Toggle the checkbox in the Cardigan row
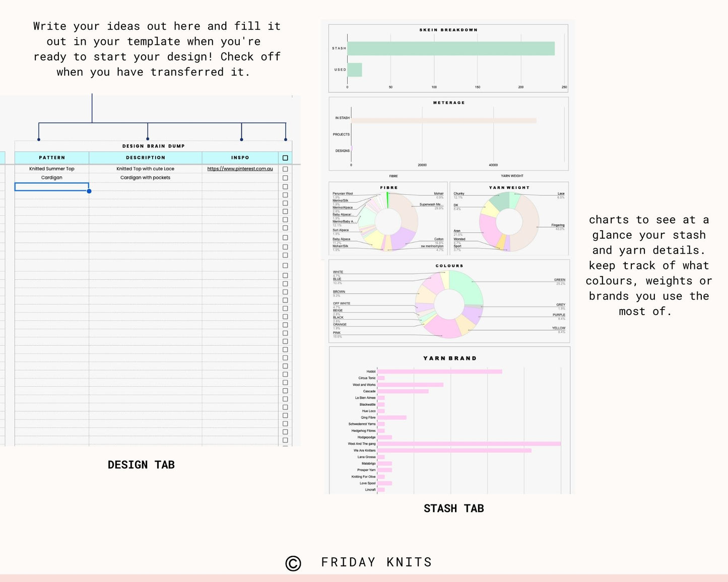The width and height of the screenshot is (728, 582). (285, 178)
